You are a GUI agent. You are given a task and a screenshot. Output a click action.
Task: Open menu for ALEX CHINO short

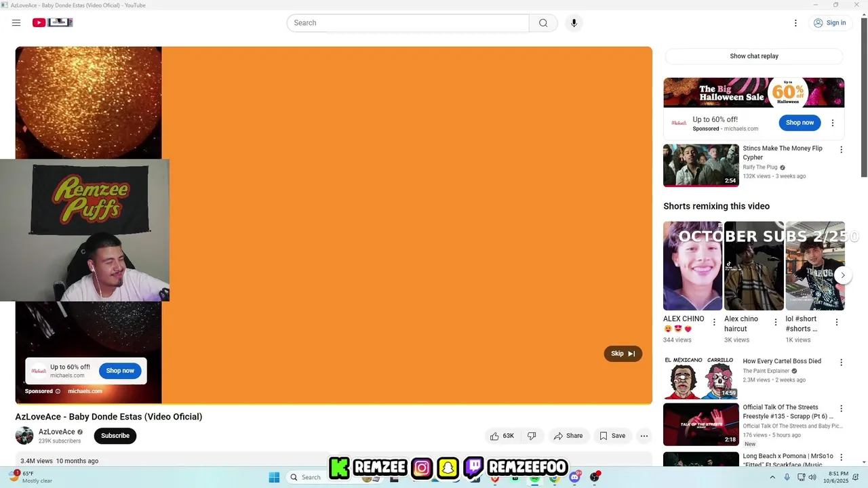714,323
